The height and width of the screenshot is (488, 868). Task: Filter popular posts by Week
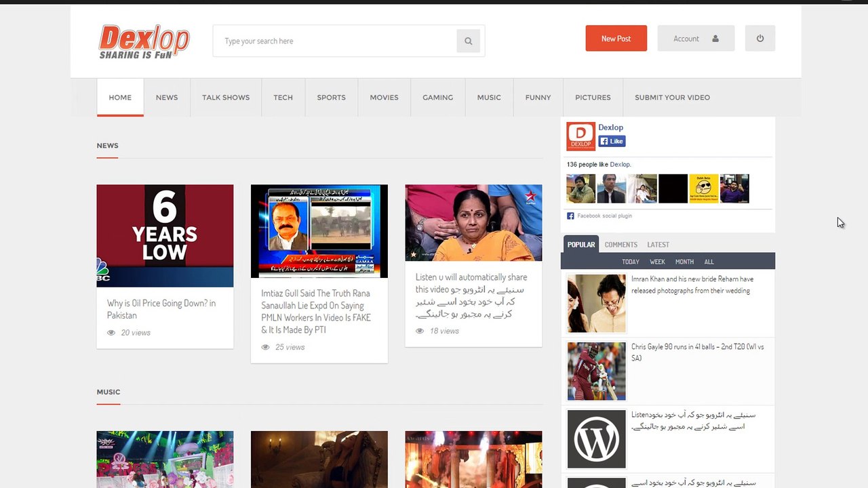point(657,262)
